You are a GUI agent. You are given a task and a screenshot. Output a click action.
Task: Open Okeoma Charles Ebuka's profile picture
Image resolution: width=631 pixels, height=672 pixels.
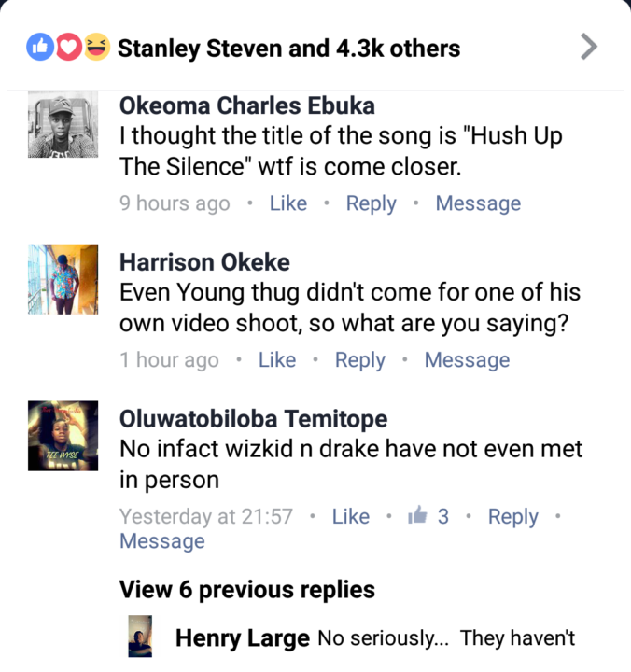pos(63,124)
